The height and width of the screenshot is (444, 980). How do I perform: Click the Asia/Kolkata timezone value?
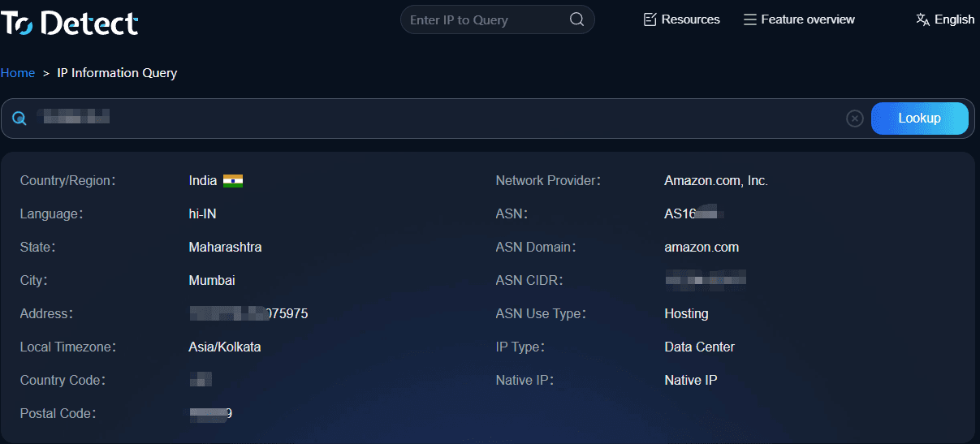pyautogui.click(x=225, y=347)
